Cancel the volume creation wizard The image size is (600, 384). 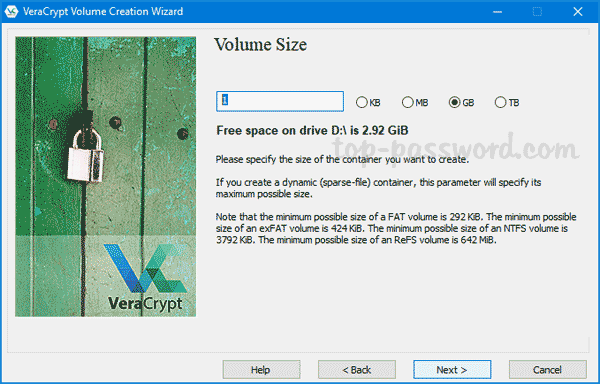pos(548,370)
